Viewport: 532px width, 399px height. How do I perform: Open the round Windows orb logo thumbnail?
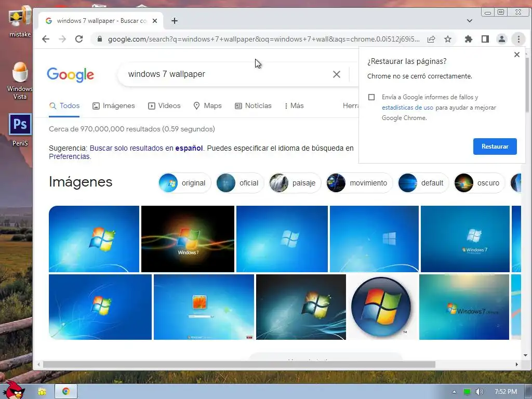pyautogui.click(x=381, y=307)
